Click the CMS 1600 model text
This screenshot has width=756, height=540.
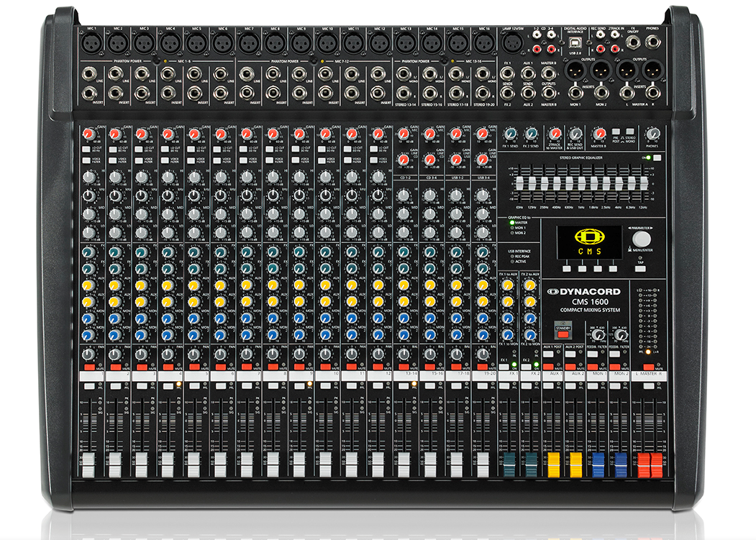click(x=591, y=302)
